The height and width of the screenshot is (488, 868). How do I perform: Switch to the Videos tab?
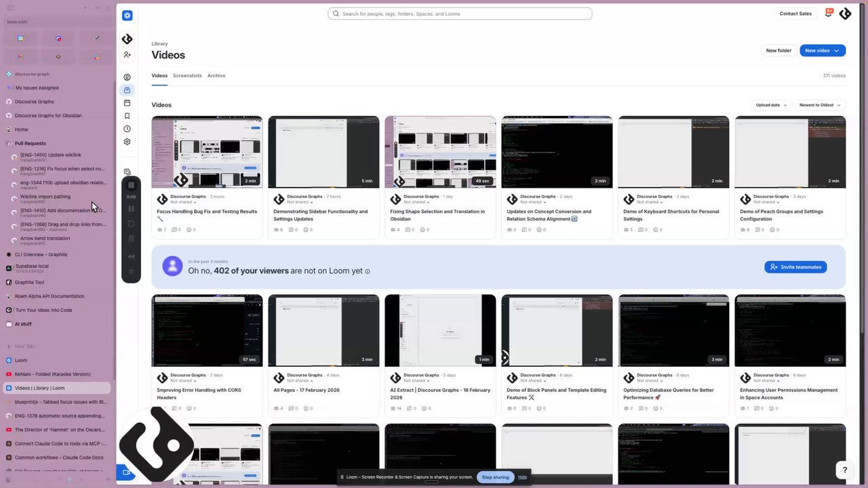(x=159, y=75)
